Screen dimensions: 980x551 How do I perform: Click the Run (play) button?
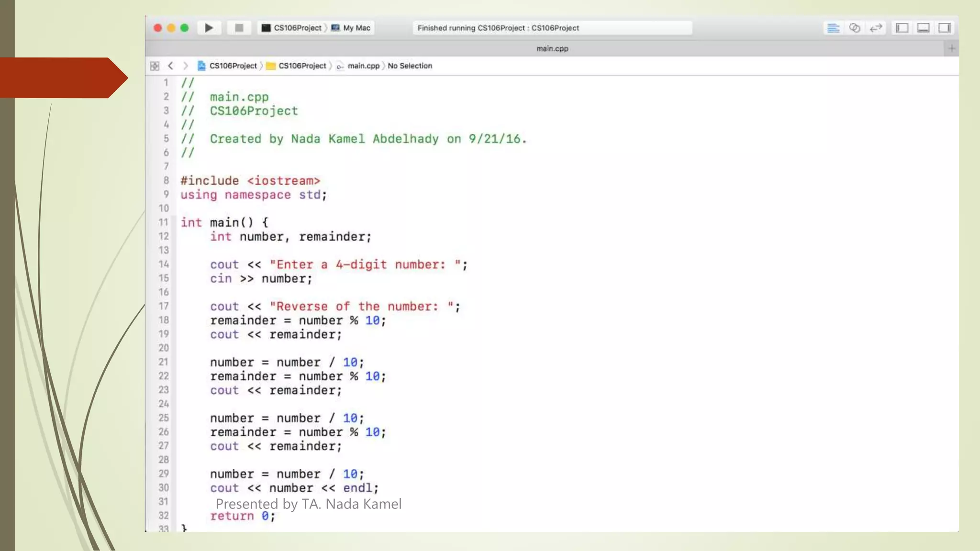coord(209,28)
